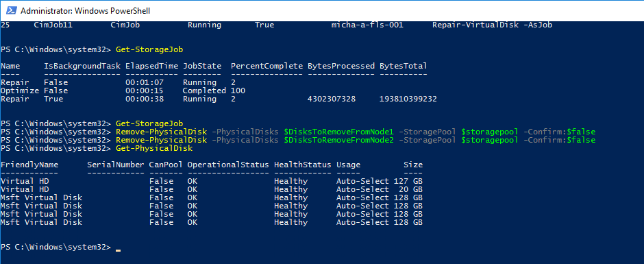Click the 'HealthStatus' column header

(303, 165)
